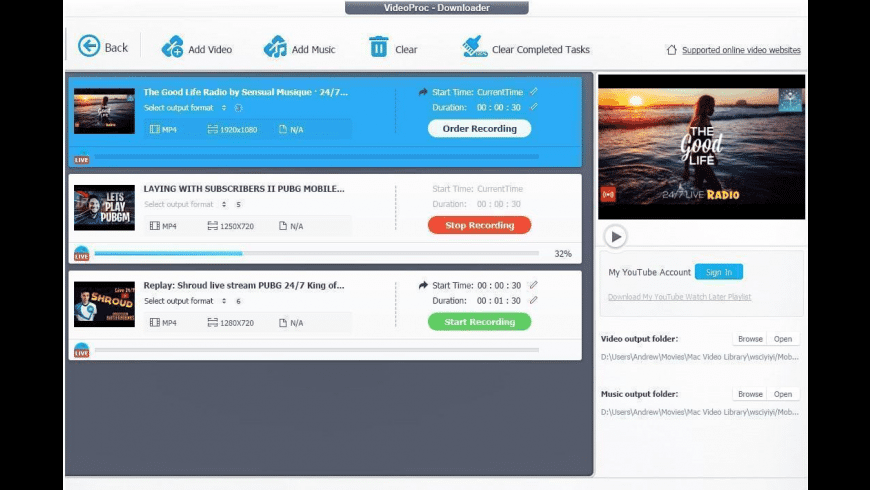Click MP4 format in Good Life Radio row
This screenshot has width=870, height=490.
point(163,129)
